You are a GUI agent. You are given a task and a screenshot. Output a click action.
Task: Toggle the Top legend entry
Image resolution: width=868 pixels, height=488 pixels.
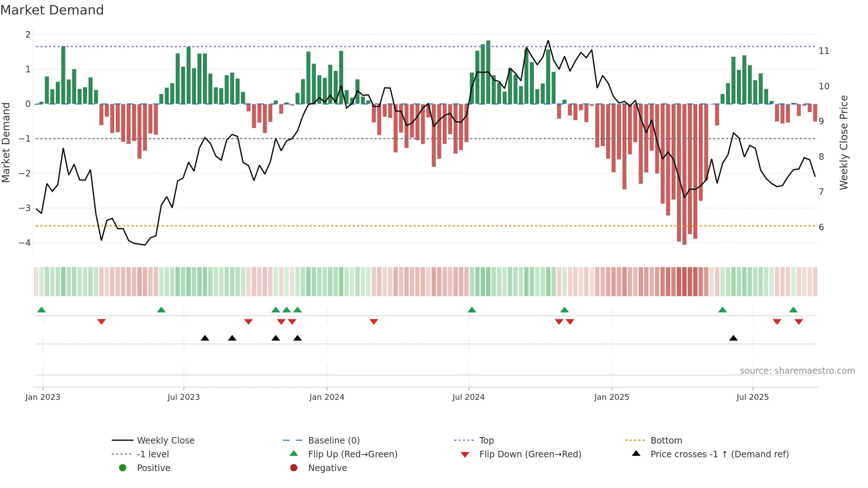(x=486, y=440)
